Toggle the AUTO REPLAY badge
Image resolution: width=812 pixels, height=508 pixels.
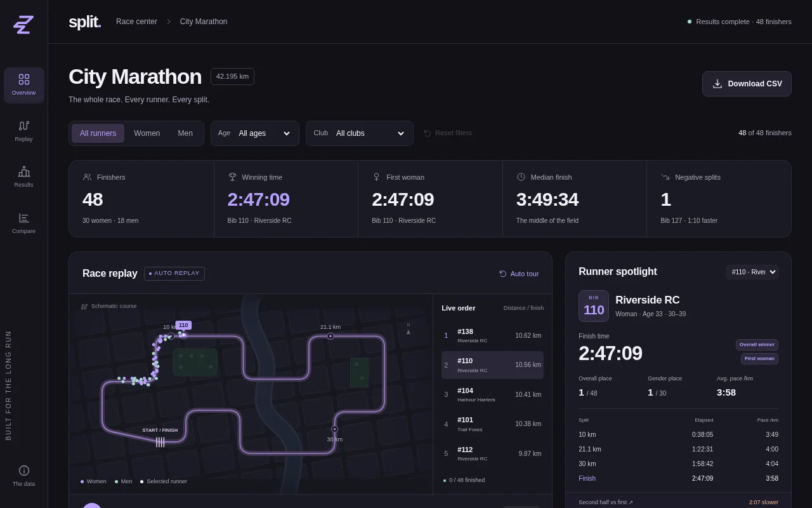(x=174, y=274)
